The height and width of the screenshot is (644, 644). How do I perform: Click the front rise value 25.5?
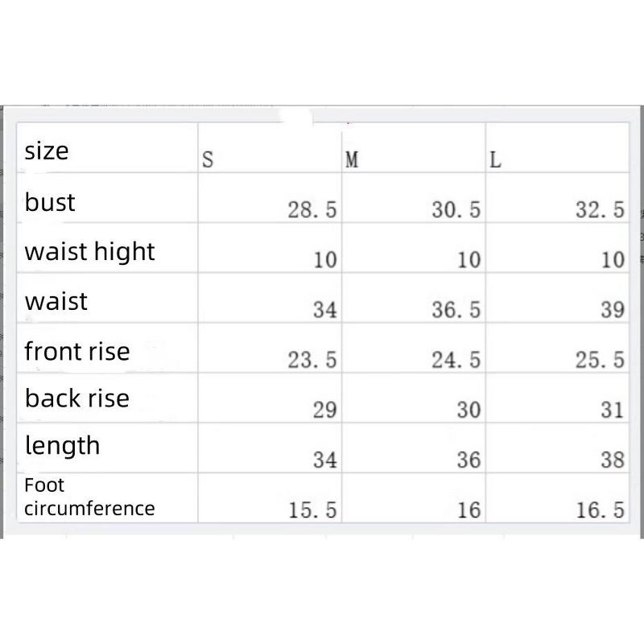tap(600, 360)
